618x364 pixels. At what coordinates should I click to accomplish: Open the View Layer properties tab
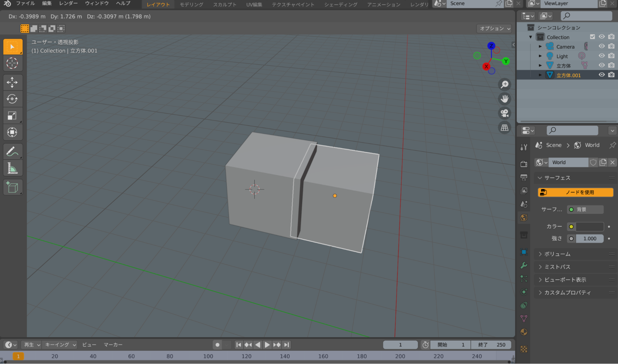[x=524, y=191]
